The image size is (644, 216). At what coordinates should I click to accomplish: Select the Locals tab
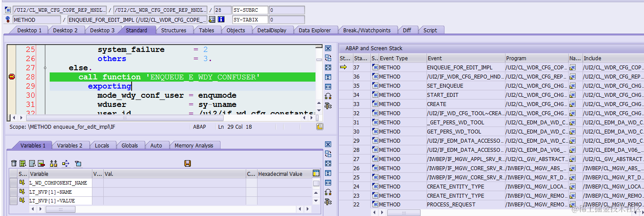102,145
